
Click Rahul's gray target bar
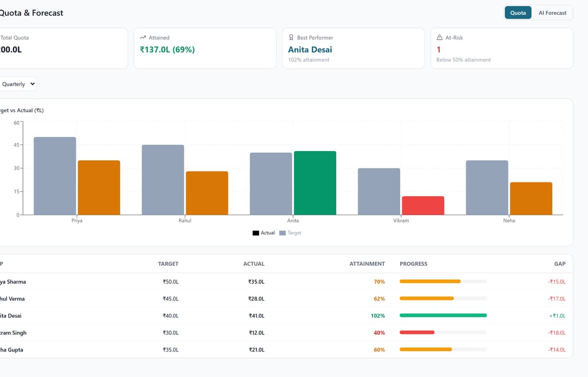tap(163, 180)
